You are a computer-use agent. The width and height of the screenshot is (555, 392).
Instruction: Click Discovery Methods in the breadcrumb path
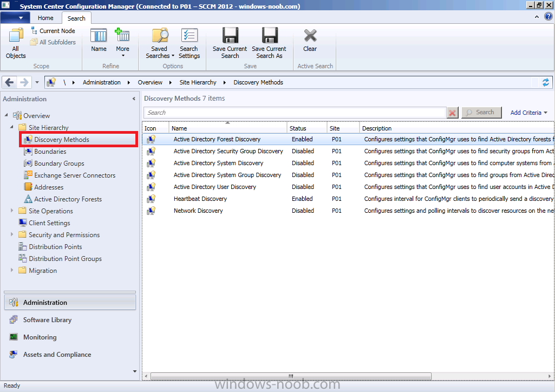tap(258, 82)
